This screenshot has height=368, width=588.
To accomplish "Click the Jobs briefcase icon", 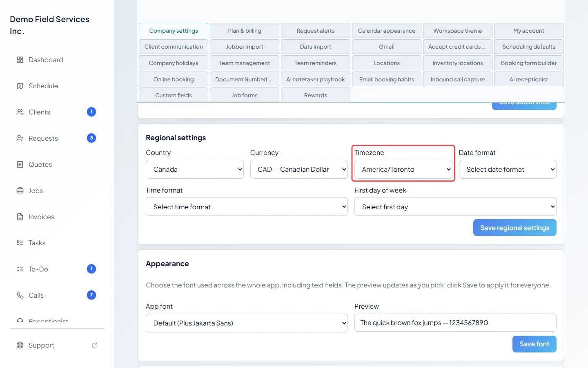I will click(20, 191).
